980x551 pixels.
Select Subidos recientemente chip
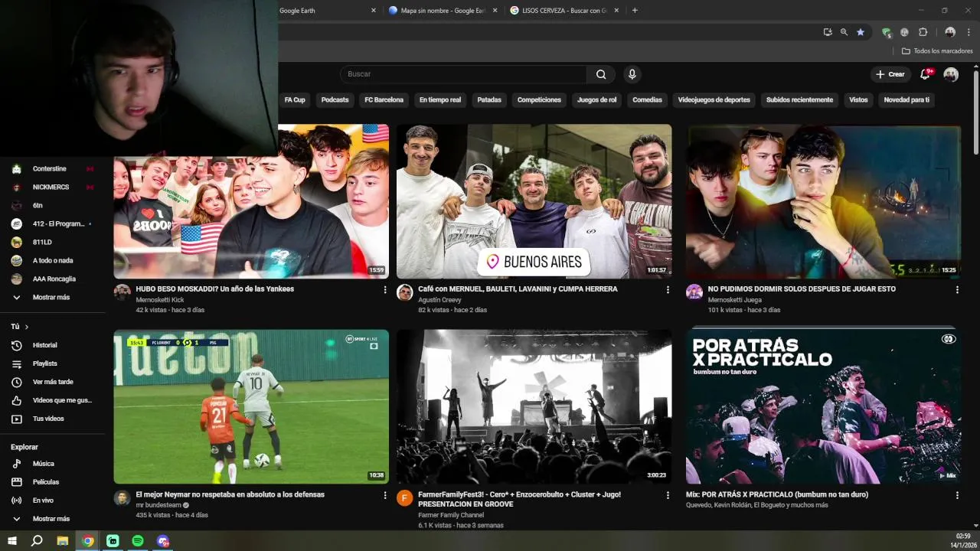[x=799, y=100]
